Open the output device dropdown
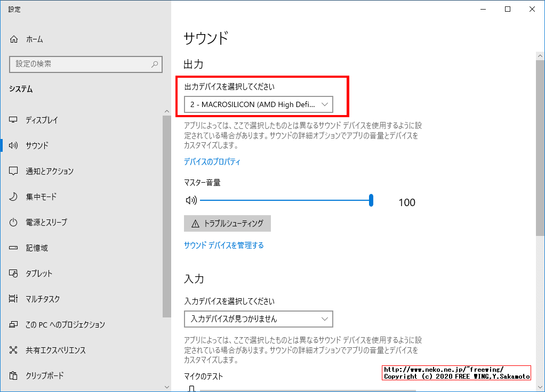The height and width of the screenshot is (392, 545). [258, 104]
